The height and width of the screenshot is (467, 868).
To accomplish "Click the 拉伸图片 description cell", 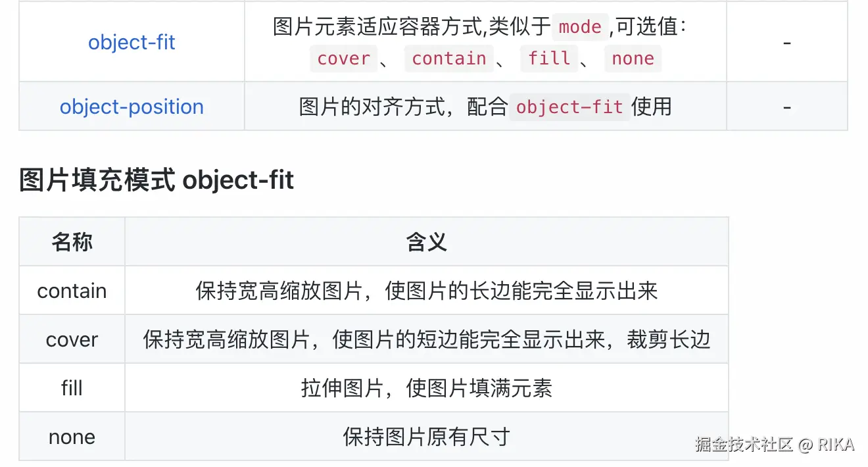I will pyautogui.click(x=427, y=388).
